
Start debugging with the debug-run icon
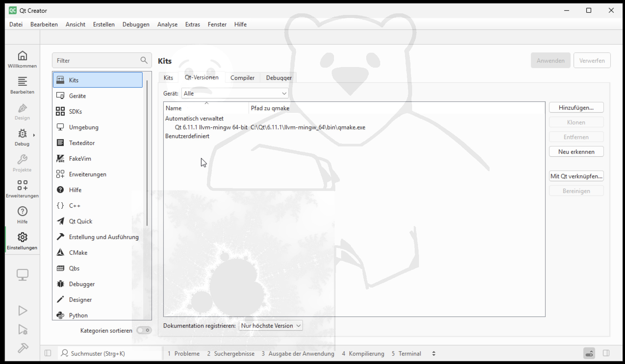point(22,330)
